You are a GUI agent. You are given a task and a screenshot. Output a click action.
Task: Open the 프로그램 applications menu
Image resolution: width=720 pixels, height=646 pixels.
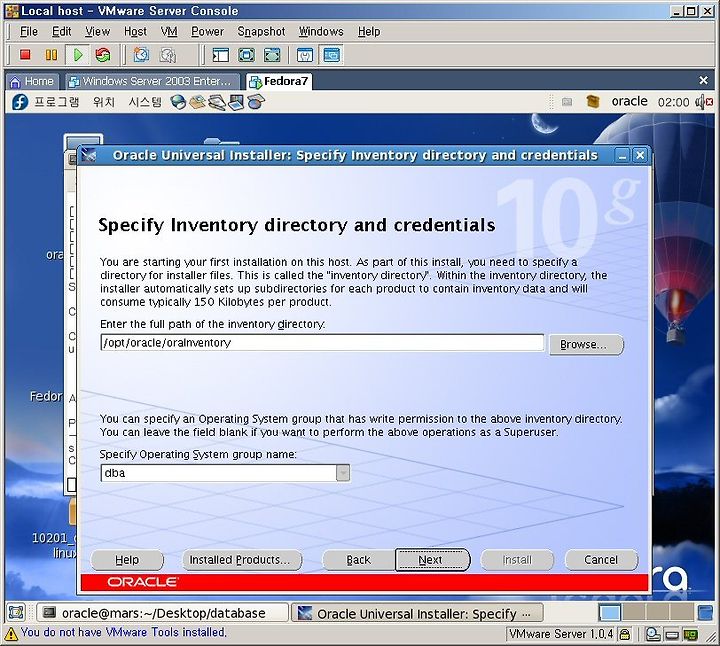[56, 102]
